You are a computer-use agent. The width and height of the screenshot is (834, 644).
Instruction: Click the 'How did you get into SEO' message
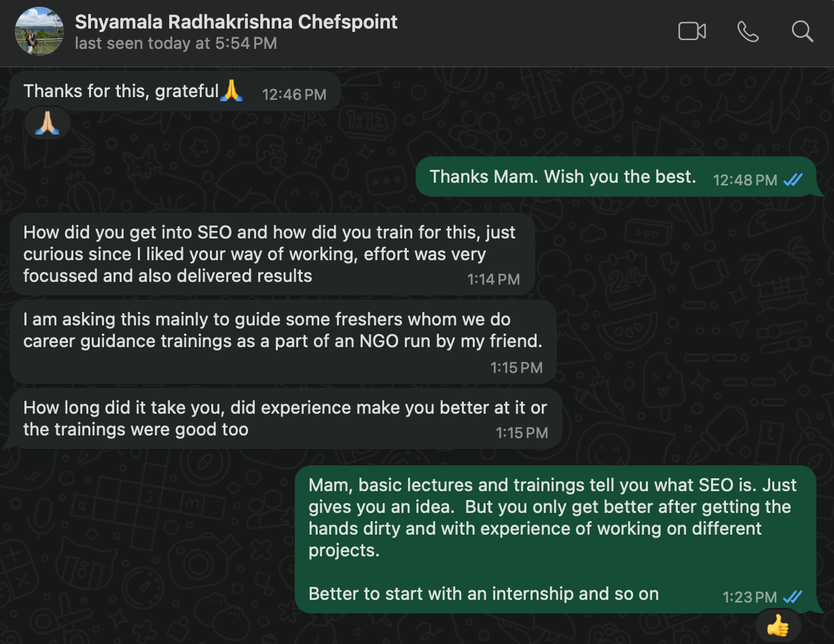(269, 253)
